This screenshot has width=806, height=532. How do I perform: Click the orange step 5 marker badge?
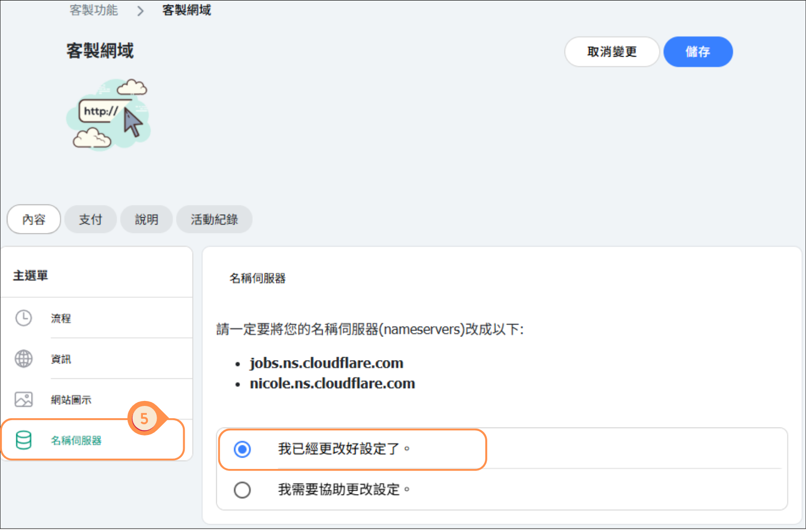(144, 419)
